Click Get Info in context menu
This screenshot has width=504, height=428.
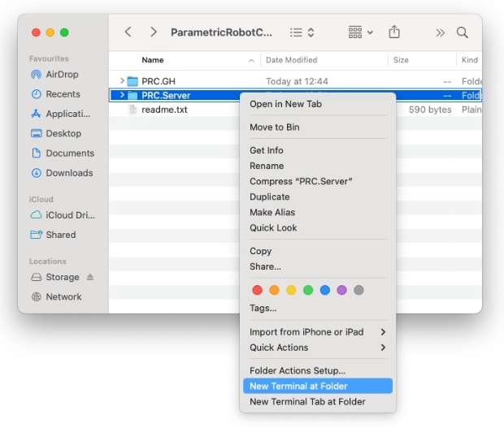[x=267, y=150]
